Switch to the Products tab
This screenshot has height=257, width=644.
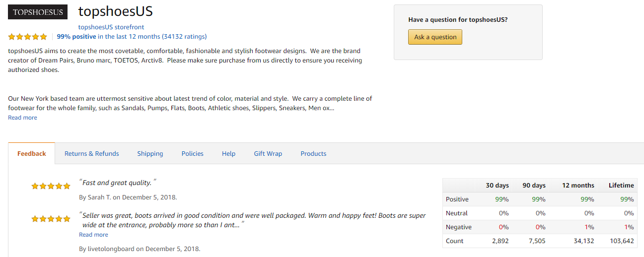[313, 153]
